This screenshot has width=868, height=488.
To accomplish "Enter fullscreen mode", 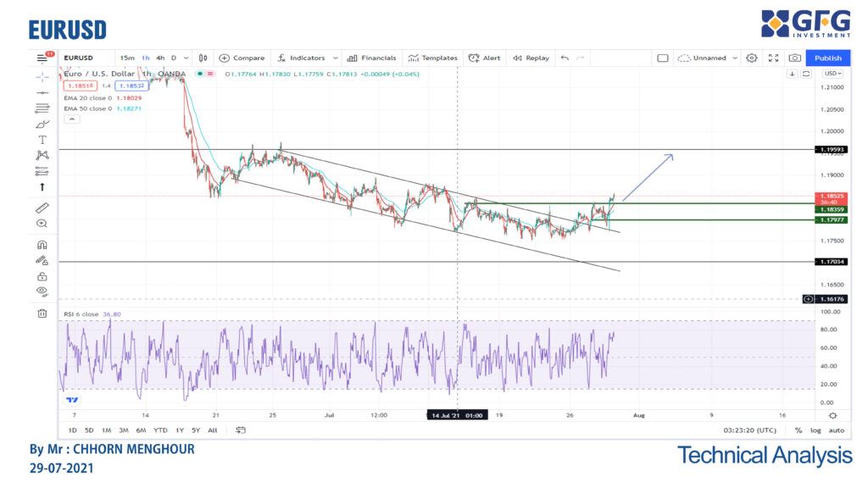I will click(773, 58).
